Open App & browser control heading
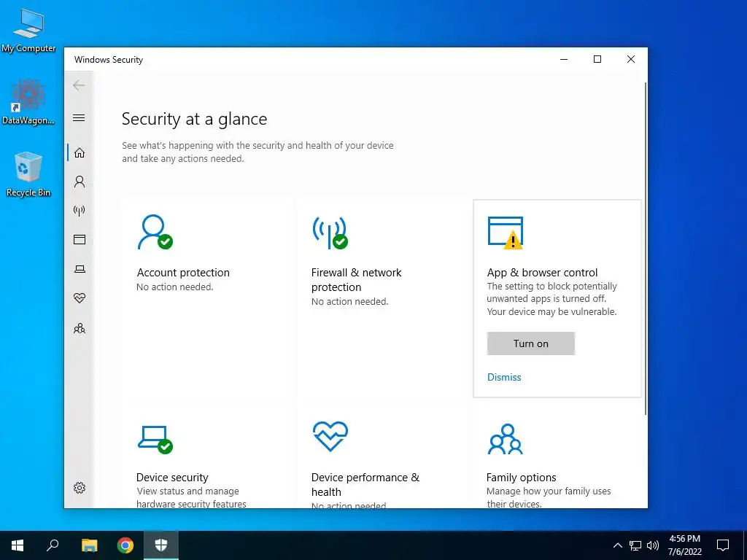 click(542, 273)
